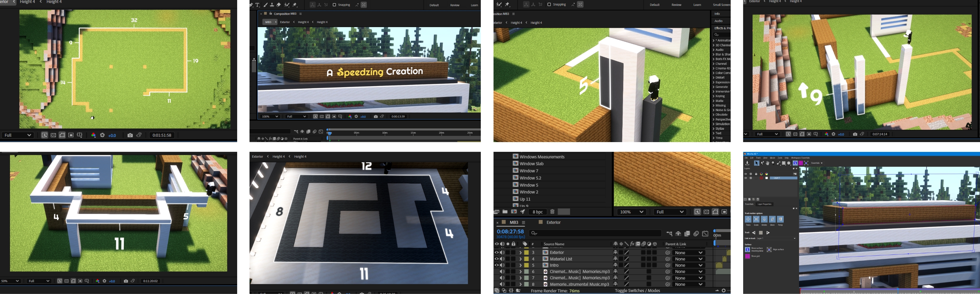This screenshot has height=294, width=980.
Task: Select the Eraser tool
Action: [x=278, y=5]
